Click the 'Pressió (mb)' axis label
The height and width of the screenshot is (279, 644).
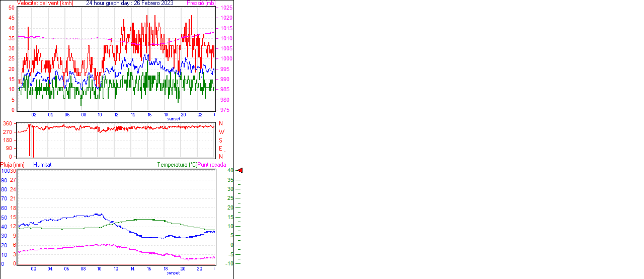tap(201, 3)
